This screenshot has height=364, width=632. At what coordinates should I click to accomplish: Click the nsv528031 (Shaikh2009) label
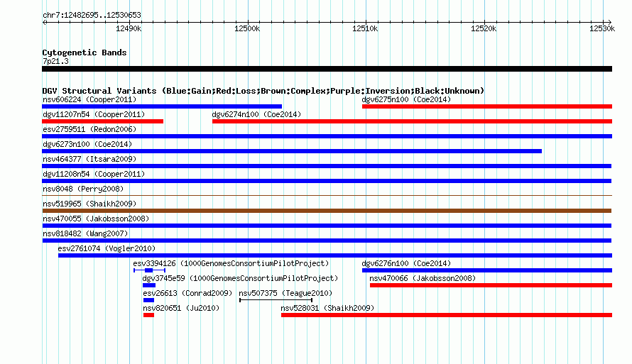pyautogui.click(x=327, y=308)
